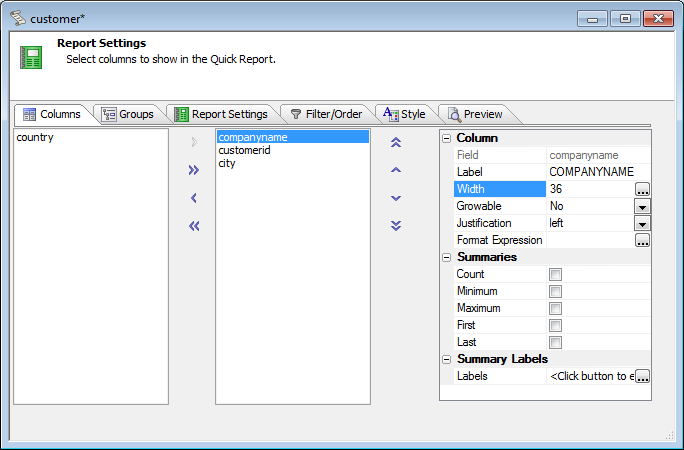Image resolution: width=684 pixels, height=450 pixels.
Task: Select the Growable property row label
Action: [499, 206]
